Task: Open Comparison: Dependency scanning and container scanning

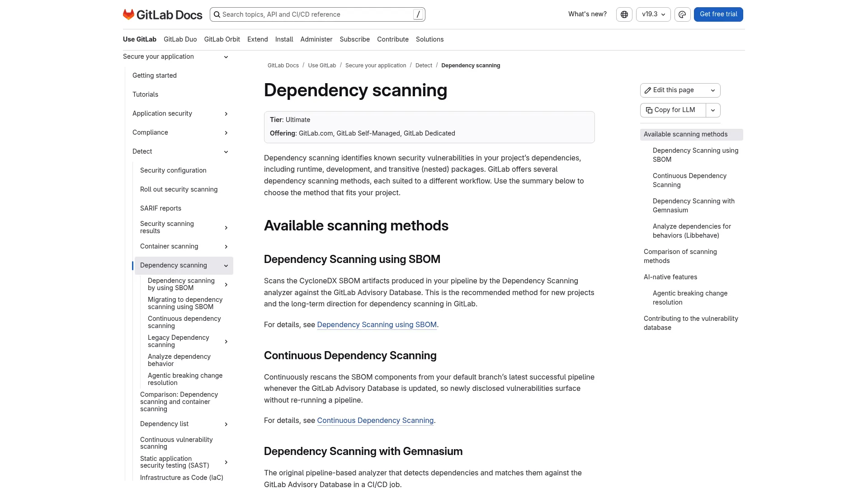Action: point(179,402)
